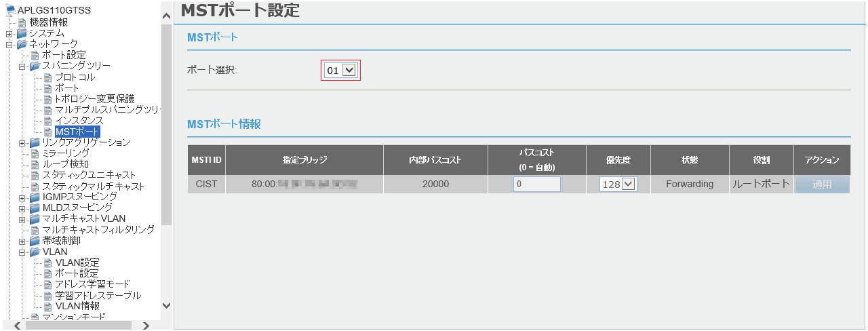
Task: Open the トポロジー変更保護 tree item
Action: pos(94,99)
